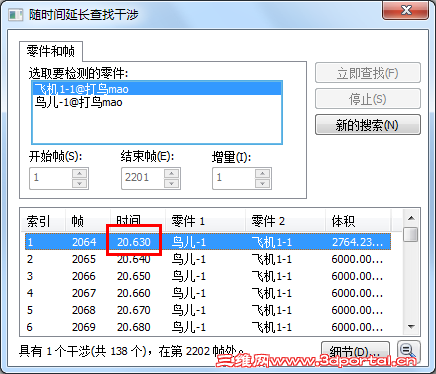This screenshot has width=436, height=374.
Task: Click volume 6000.00... in frame 2069 row
Action: point(357,327)
